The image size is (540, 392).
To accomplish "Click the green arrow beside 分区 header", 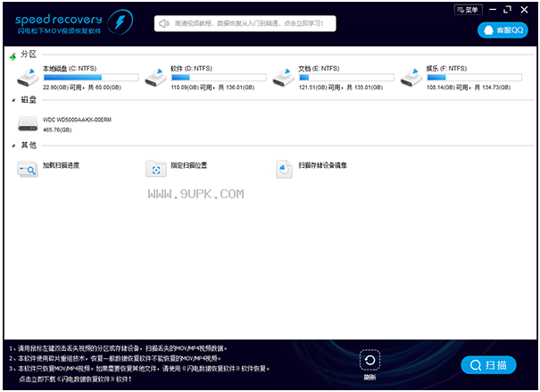I will coord(12,56).
